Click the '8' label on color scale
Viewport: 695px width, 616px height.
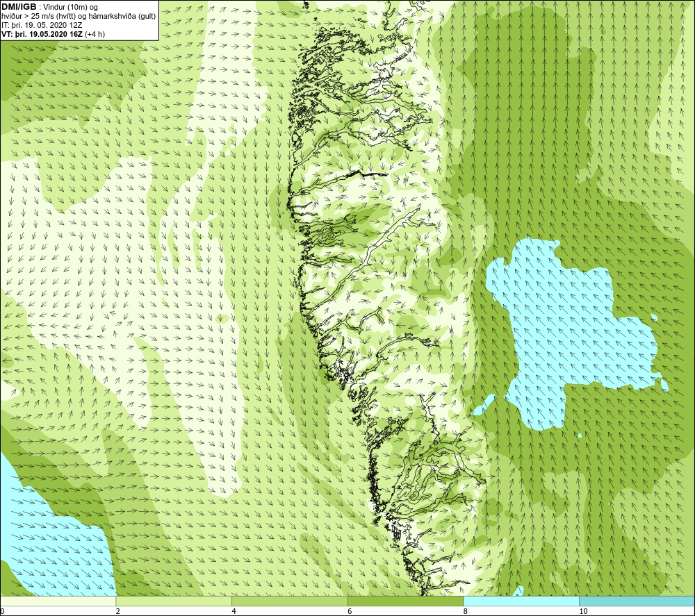(466, 611)
